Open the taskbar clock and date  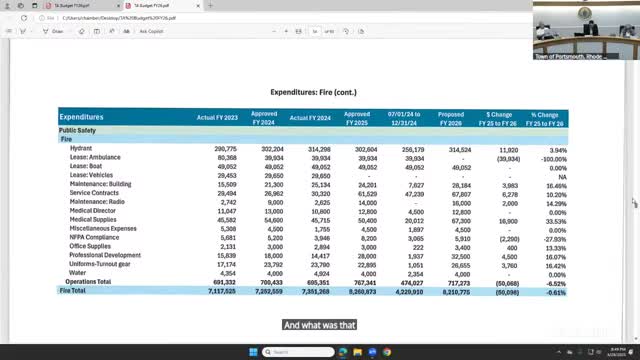[x=616, y=352]
